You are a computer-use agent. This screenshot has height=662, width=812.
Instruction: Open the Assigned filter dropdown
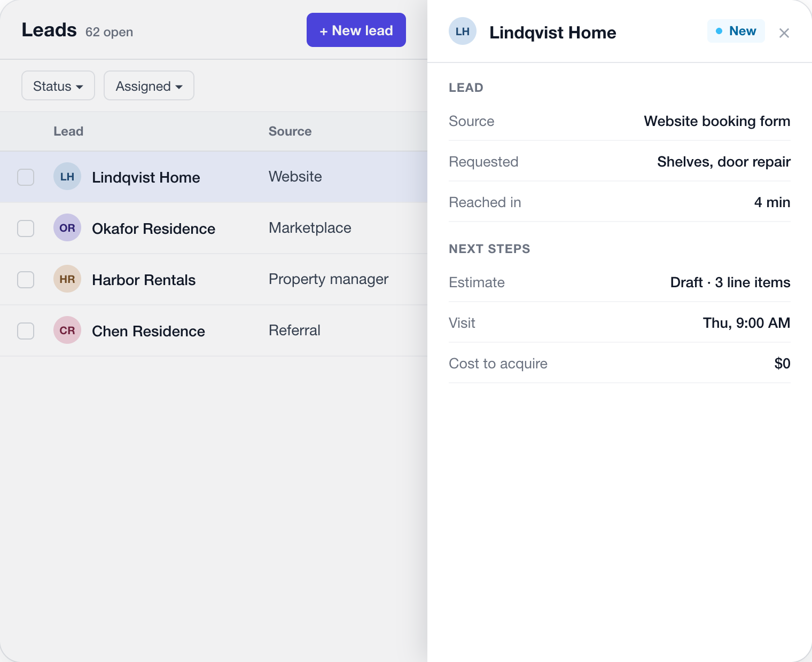click(x=149, y=85)
